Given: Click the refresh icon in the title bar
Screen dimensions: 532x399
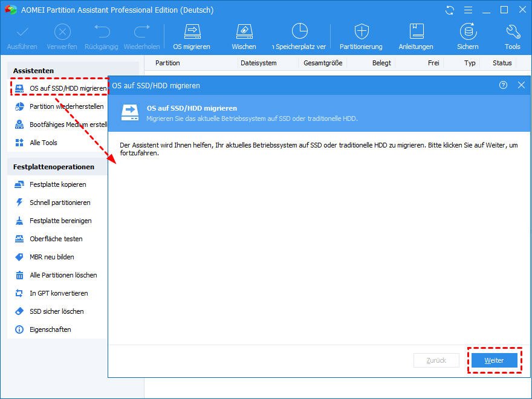Looking at the screenshot, I should (450, 10).
